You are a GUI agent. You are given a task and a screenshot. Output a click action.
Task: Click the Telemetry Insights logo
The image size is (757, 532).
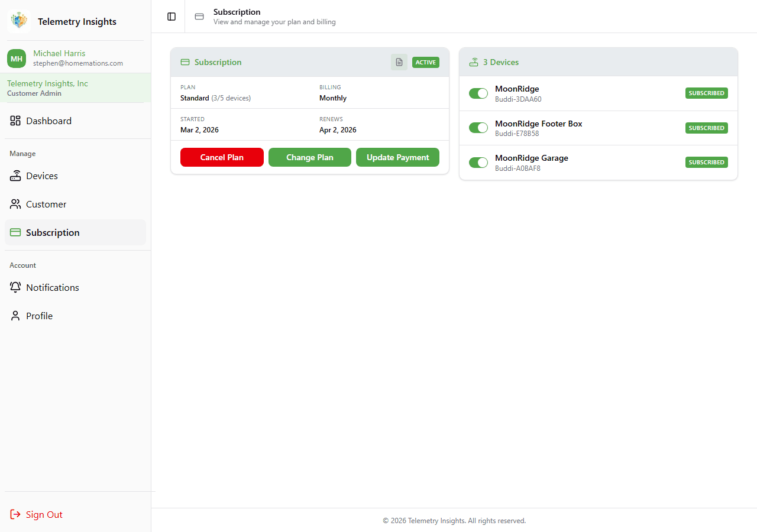(19, 20)
